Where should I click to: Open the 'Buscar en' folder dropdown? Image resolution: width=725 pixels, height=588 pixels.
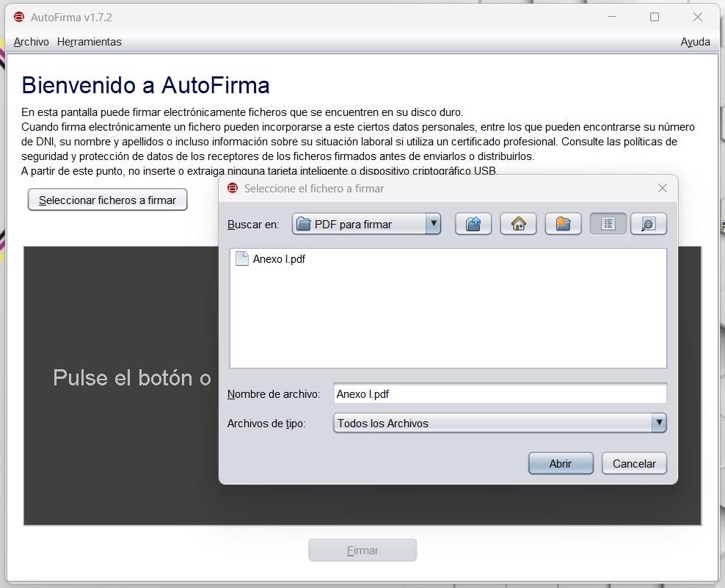coord(433,224)
